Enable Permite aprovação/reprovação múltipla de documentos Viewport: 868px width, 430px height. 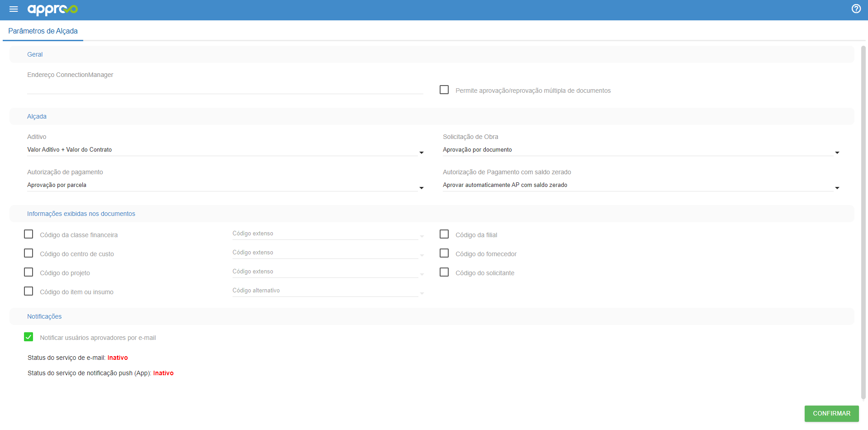tap(444, 90)
